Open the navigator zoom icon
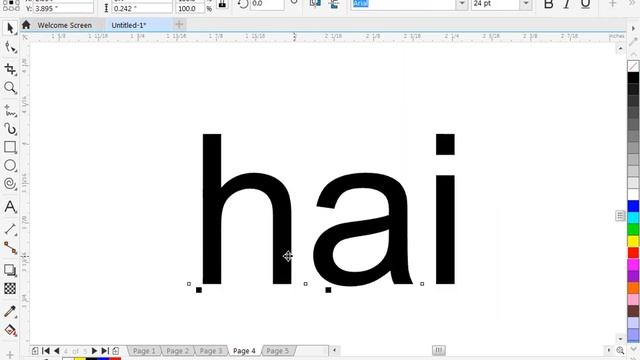 (620, 350)
